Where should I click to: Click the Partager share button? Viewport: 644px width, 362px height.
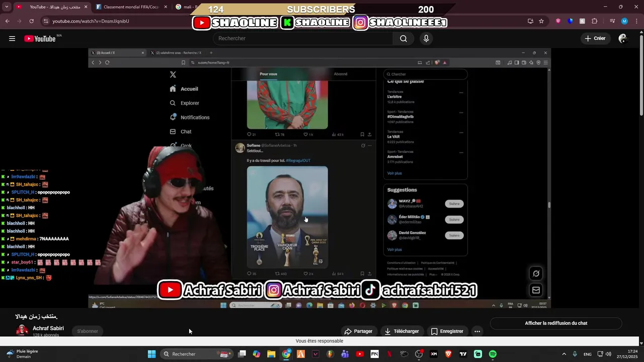(x=358, y=331)
